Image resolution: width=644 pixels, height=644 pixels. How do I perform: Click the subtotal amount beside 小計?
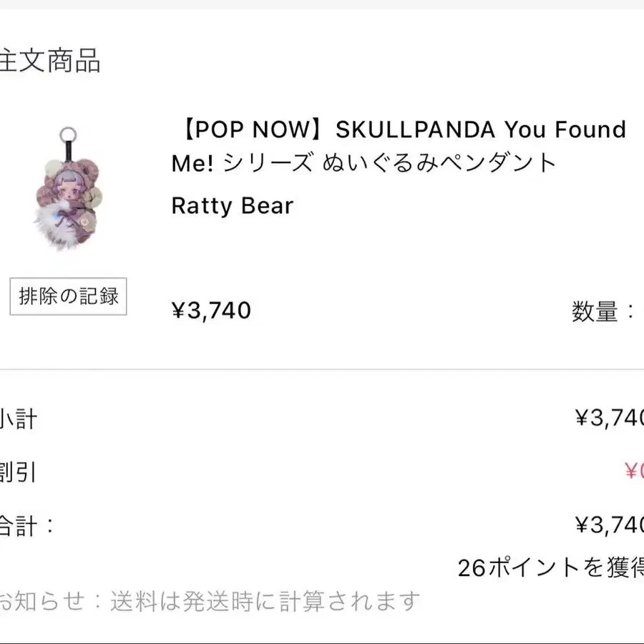click(610, 418)
